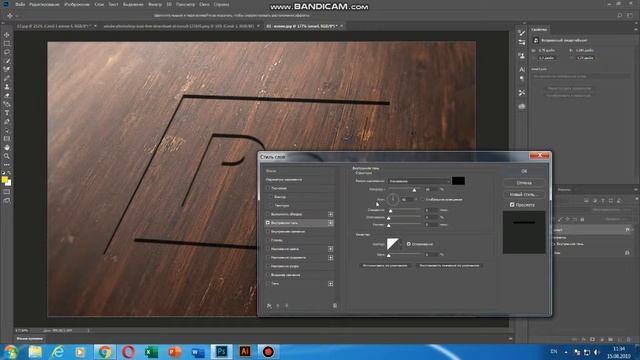The width and height of the screenshot is (640, 360).
Task: Click the foreground yellow color swatch
Action: (5, 180)
